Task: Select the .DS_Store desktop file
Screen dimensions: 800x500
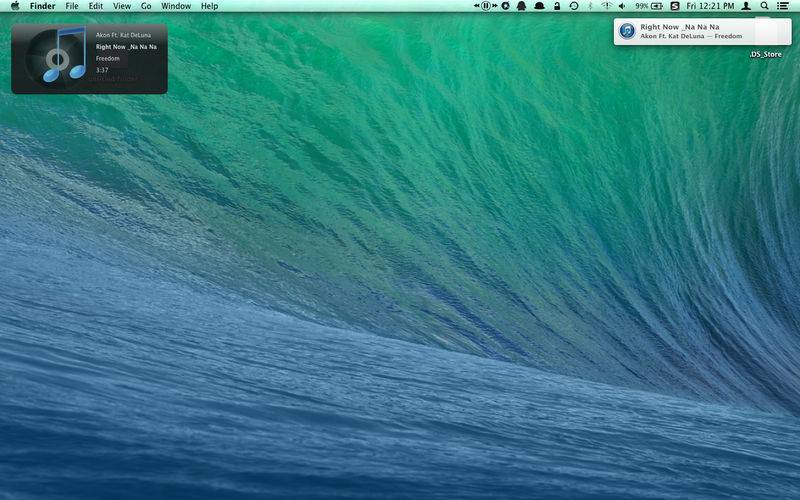Action: point(765,54)
